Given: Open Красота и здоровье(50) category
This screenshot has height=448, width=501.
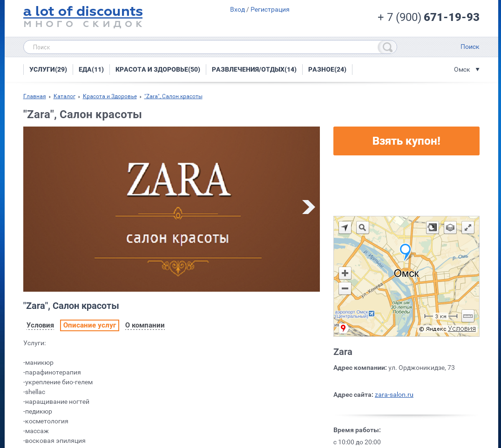Looking at the screenshot, I should click(158, 70).
